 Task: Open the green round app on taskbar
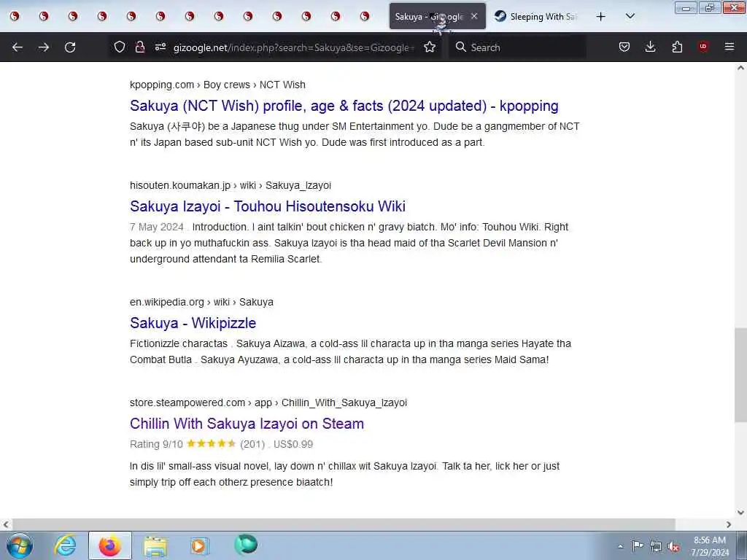pos(246,545)
